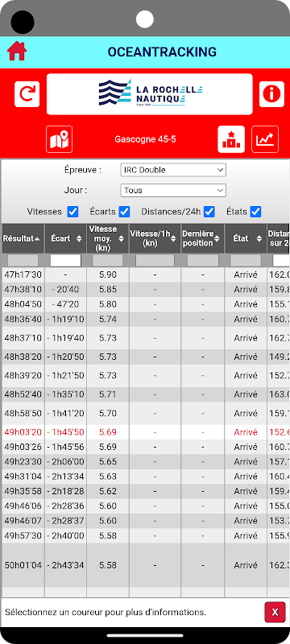Image resolution: width=290 pixels, height=644 pixels.
Task: Select the highlighted red 49h03'20 result row
Action: 146,432
